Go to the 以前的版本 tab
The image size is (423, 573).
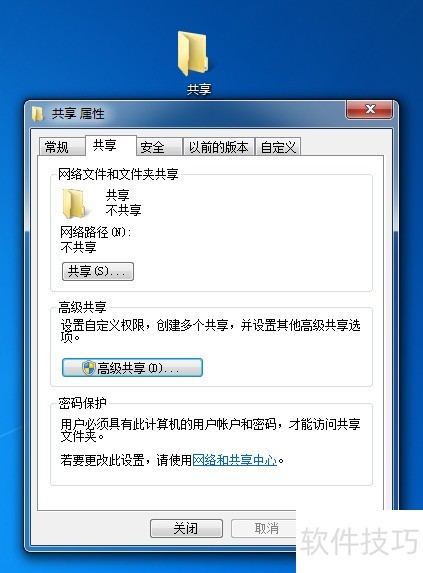(x=218, y=147)
